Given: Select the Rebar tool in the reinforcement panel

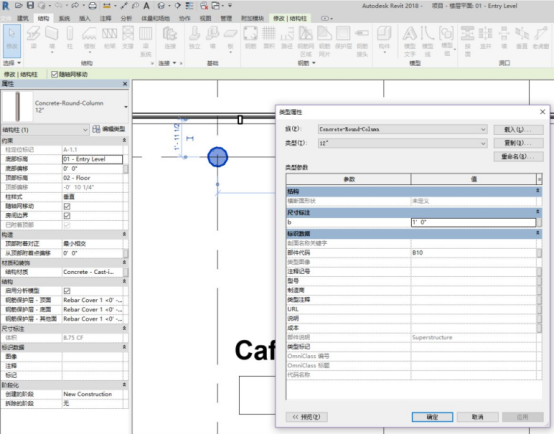Looking at the screenshot, I should click(x=251, y=37).
